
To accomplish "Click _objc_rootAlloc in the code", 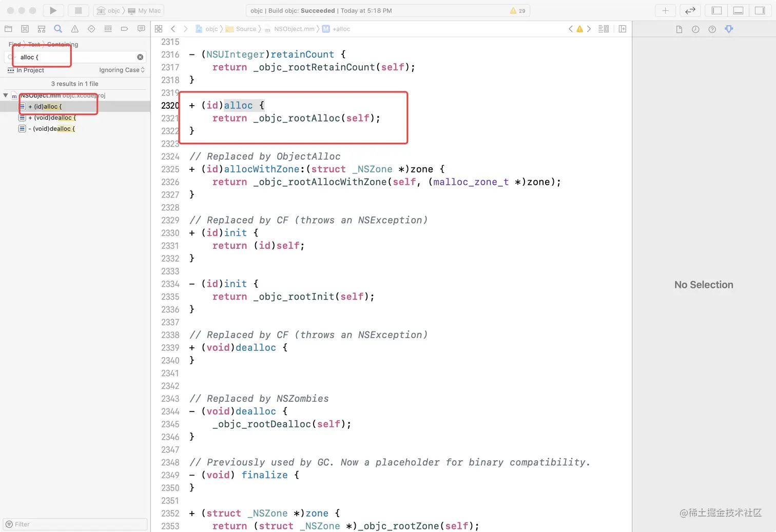I will coord(297,119).
